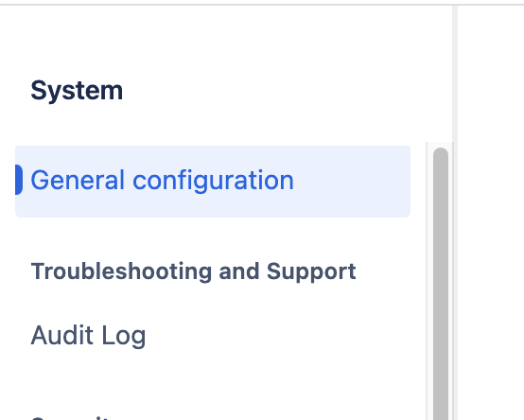
Task: Select the word 'configuration' in the sidebar
Action: pyautogui.click(x=213, y=182)
